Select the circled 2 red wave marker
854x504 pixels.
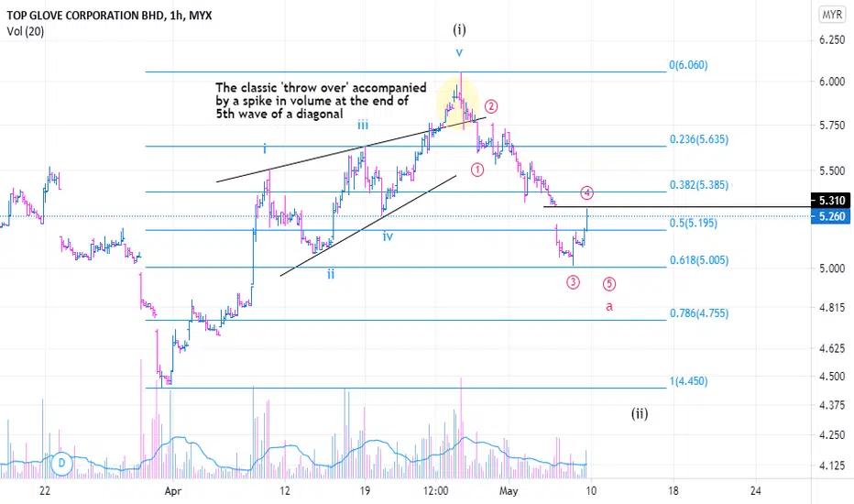491,106
